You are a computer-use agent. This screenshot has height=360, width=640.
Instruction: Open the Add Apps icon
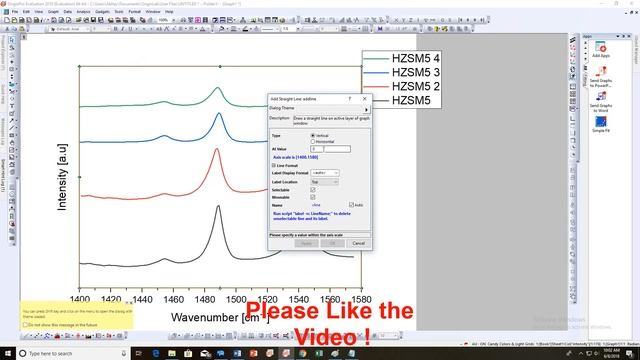point(600,49)
